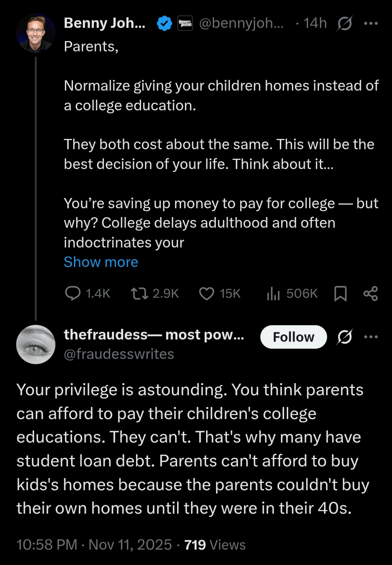Click Grok icon beside Follow button

point(344,337)
